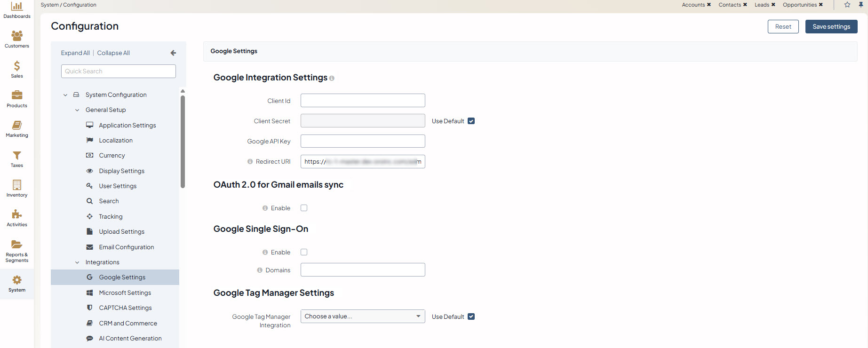Open the Inventory sidebar icon
The width and height of the screenshot is (868, 348).
pyautogui.click(x=17, y=185)
